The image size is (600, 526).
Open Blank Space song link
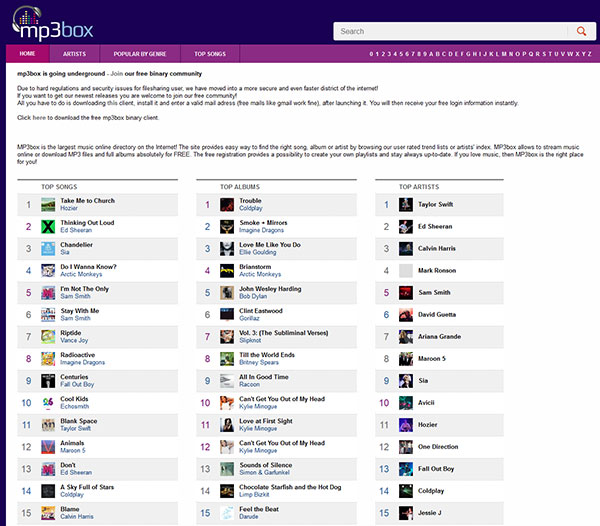click(79, 421)
